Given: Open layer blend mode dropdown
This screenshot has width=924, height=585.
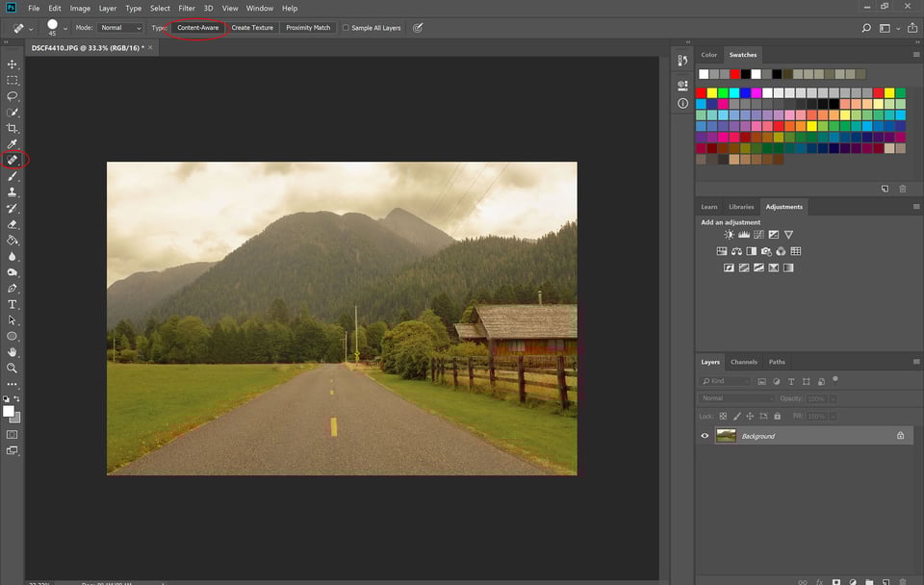Looking at the screenshot, I should [x=736, y=398].
